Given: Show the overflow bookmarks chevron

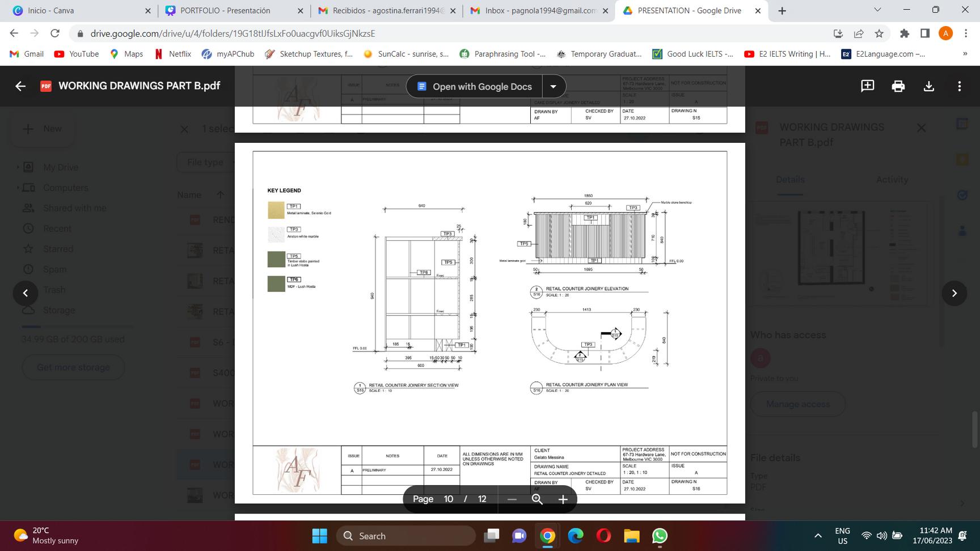Looking at the screenshot, I should click(x=965, y=54).
